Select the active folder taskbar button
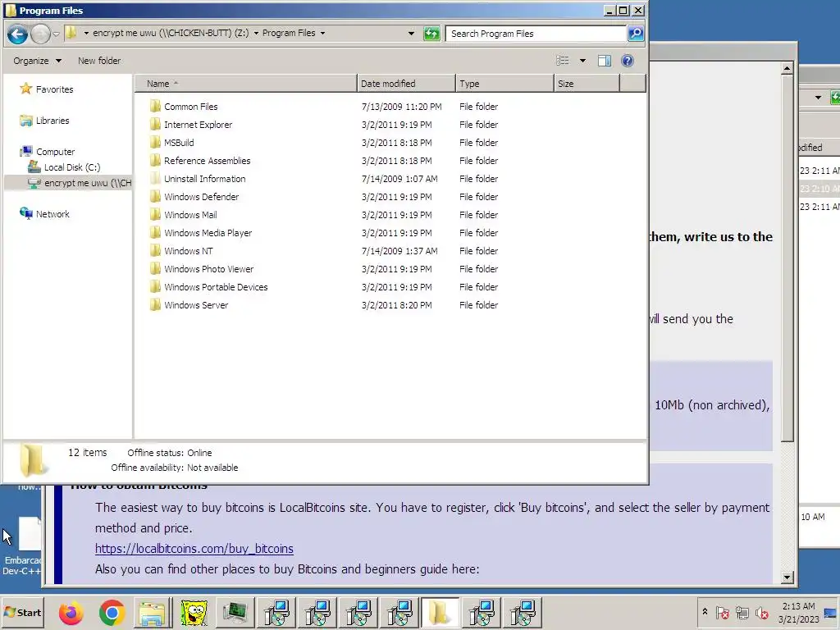The image size is (840, 630). point(440,612)
